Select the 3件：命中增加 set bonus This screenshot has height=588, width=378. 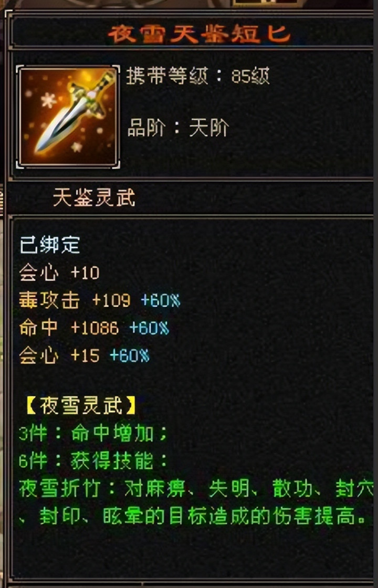(x=93, y=434)
